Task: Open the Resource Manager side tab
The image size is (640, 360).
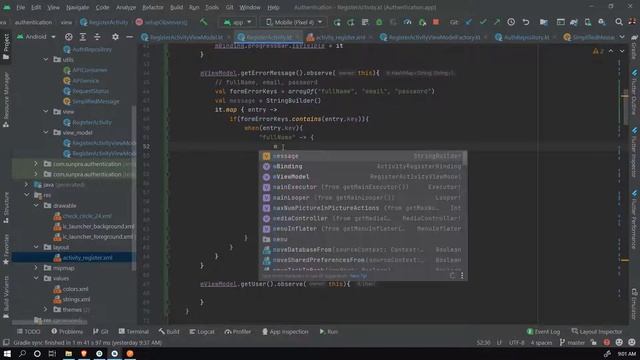Action: click(6, 100)
